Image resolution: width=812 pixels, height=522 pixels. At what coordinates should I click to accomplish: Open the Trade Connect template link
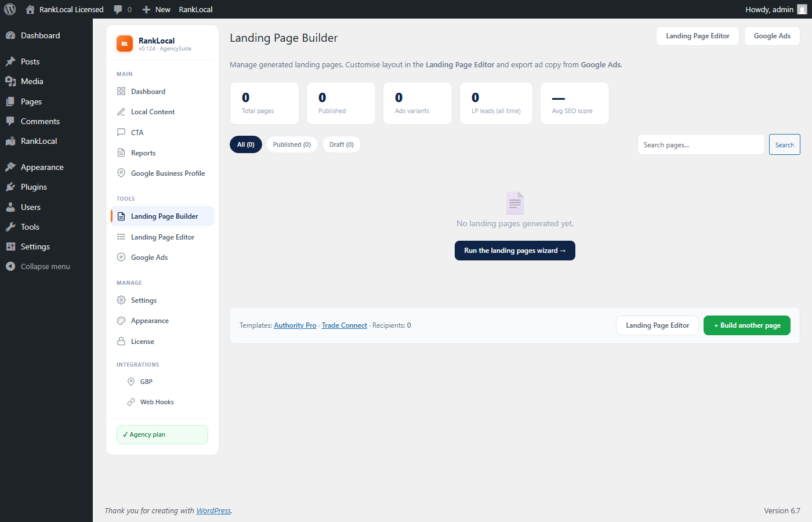coord(345,325)
